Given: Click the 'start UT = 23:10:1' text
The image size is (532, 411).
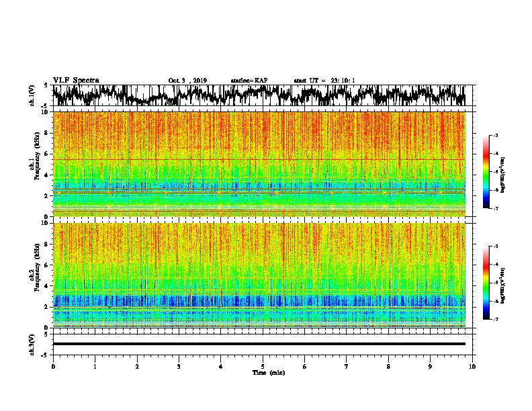Looking at the screenshot, I should click(x=324, y=81).
